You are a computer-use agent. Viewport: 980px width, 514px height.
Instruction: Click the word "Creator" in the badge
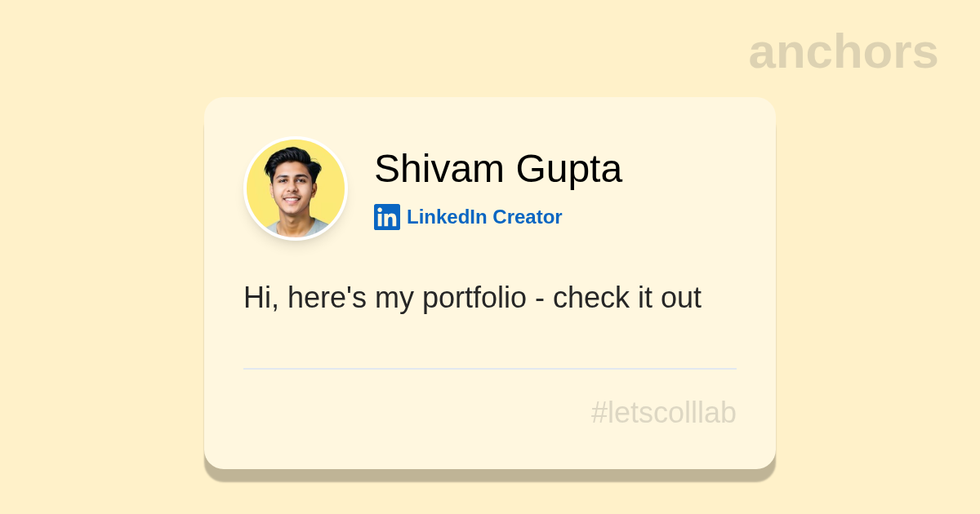pyautogui.click(x=527, y=217)
